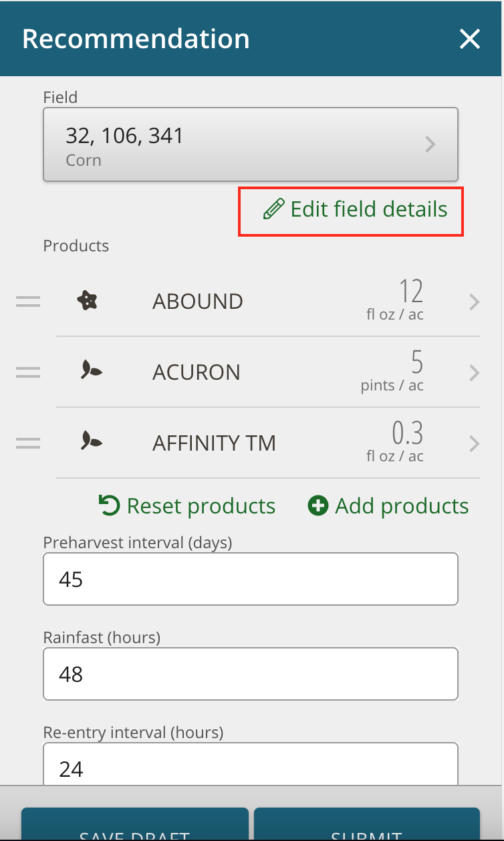The height and width of the screenshot is (841, 504).
Task: Click the fungicide icon next to ABOUND
Action: (88, 302)
